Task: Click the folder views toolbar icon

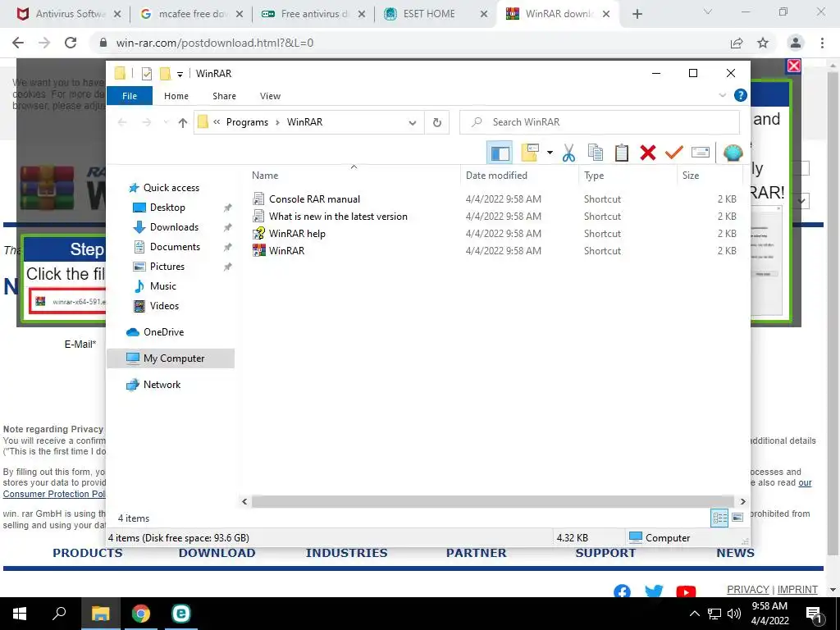Action: [x=530, y=153]
